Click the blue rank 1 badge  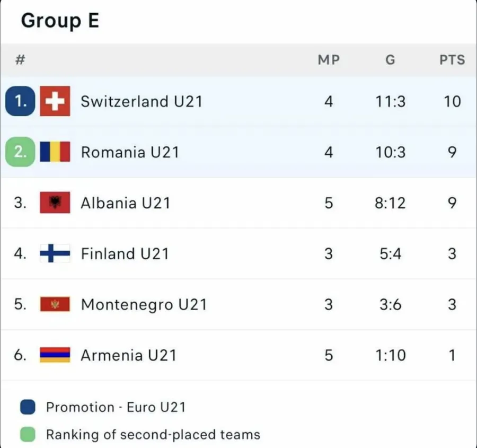coord(20,101)
